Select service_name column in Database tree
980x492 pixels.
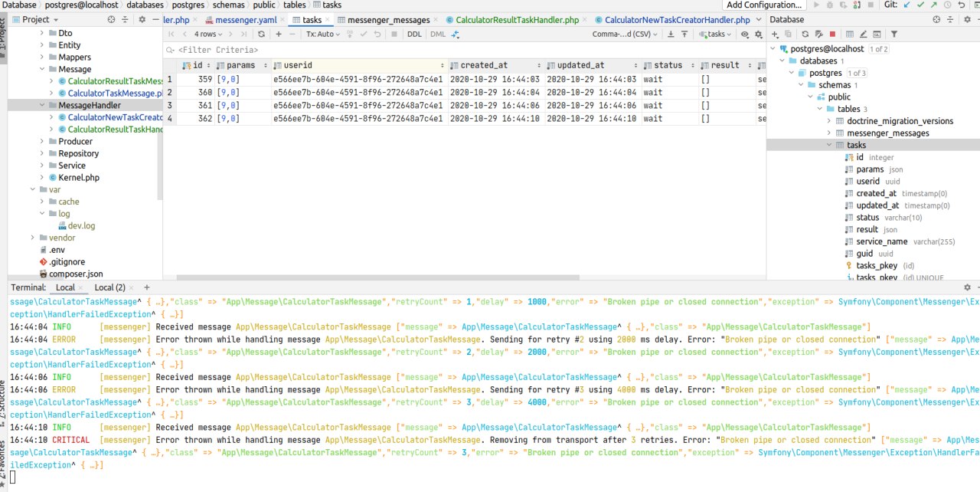881,241
